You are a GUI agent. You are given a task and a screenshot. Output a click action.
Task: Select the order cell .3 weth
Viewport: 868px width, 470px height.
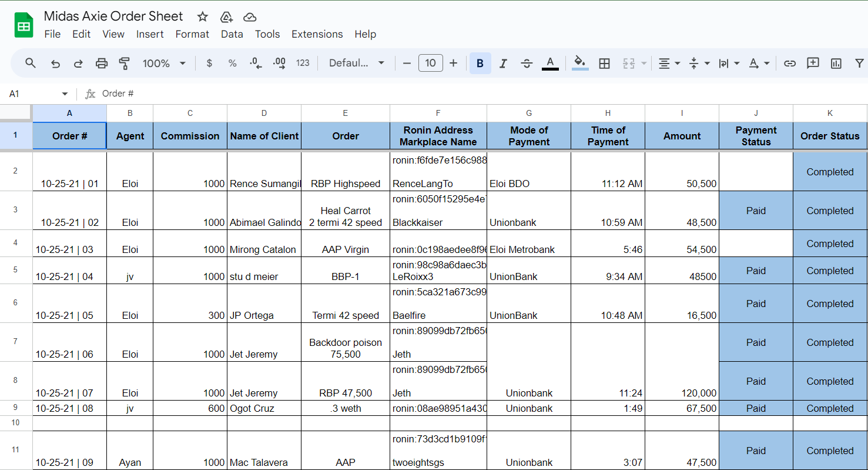coord(346,408)
